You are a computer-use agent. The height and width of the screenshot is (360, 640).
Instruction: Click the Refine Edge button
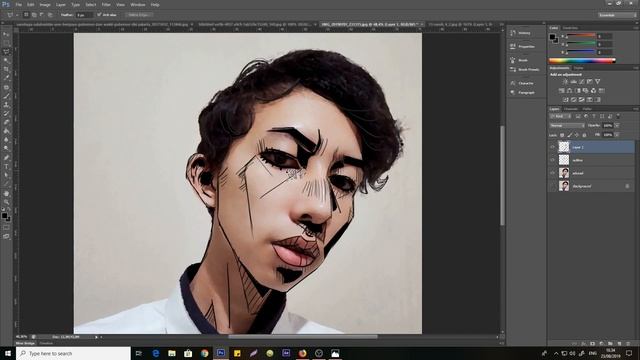[139, 15]
